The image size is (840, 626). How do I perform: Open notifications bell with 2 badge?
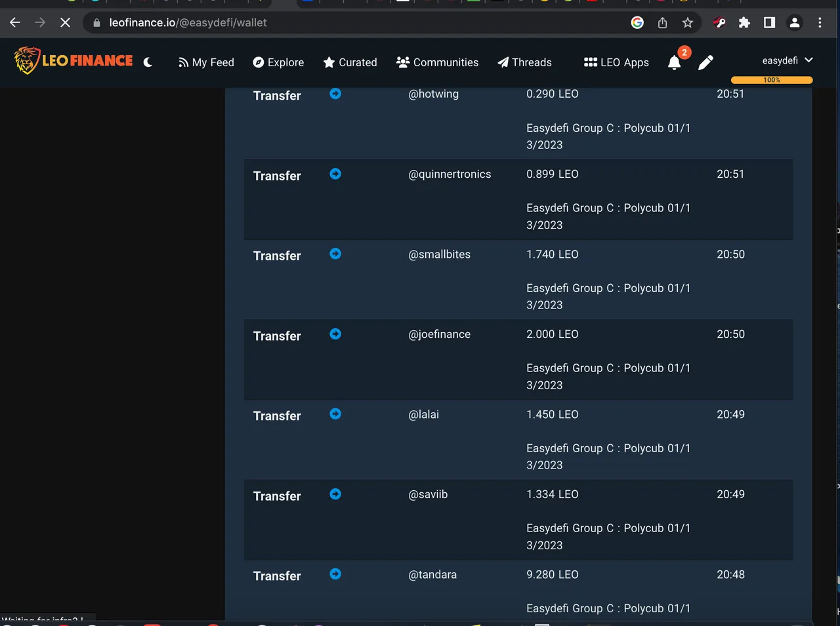675,62
